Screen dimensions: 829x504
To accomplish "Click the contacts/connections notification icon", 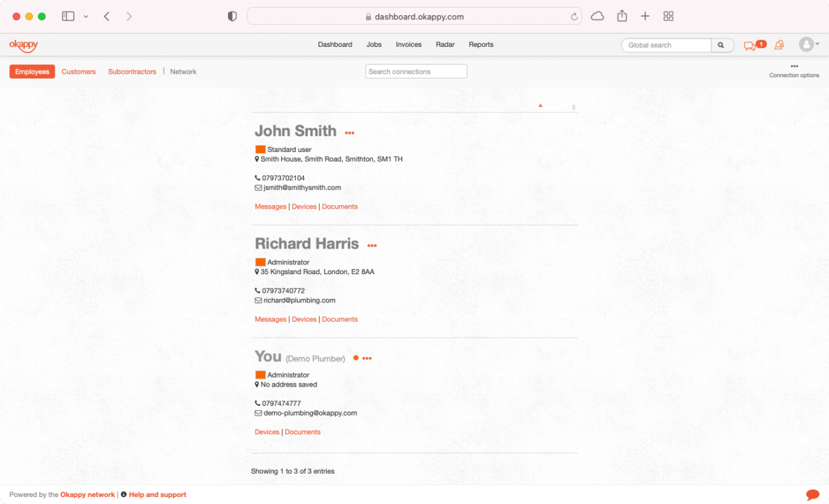I will point(779,44).
